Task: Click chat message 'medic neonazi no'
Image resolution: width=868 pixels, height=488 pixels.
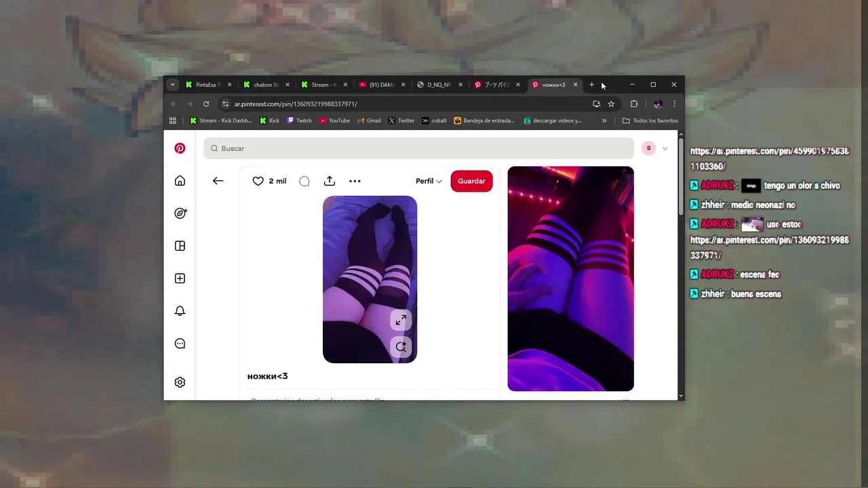Action: [763, 205]
